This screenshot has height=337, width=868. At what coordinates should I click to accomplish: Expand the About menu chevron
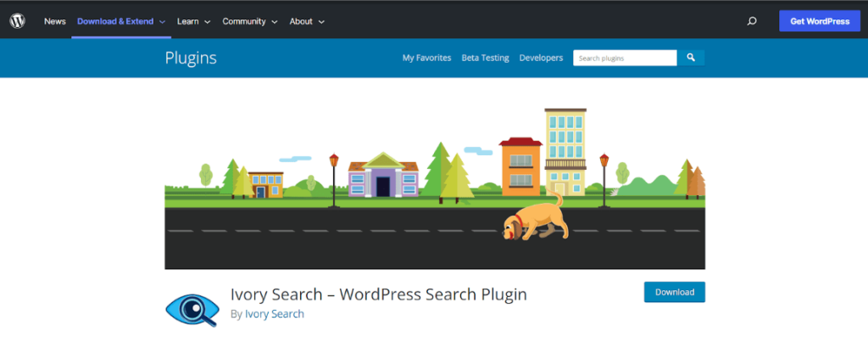(x=321, y=22)
